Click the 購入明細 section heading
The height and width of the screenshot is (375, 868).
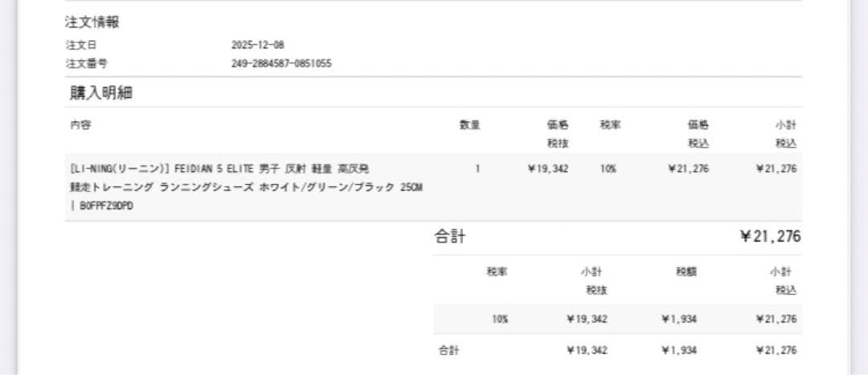(101, 92)
